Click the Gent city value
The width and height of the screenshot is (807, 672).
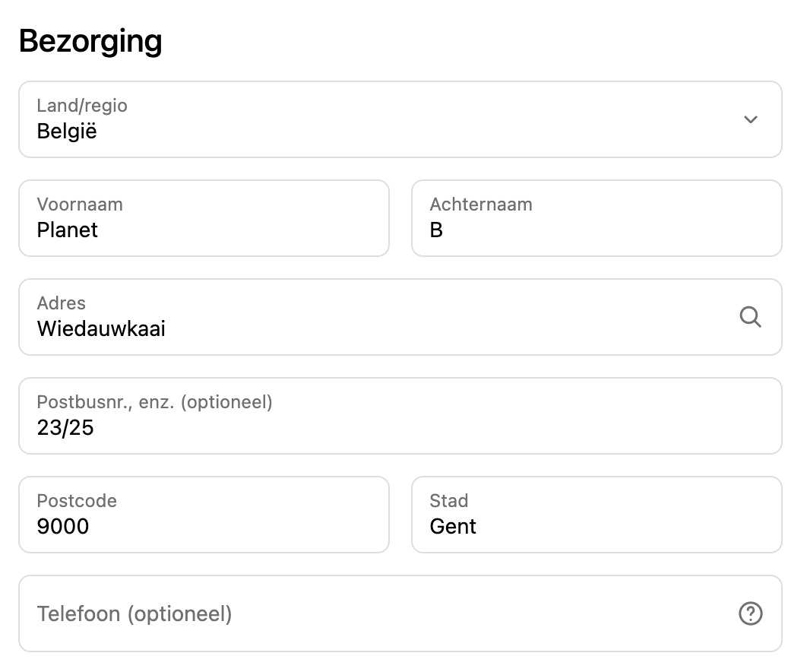453,527
